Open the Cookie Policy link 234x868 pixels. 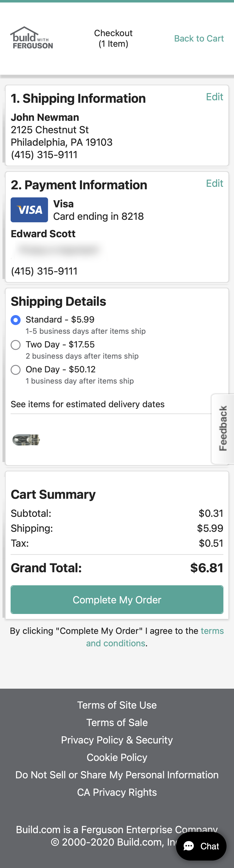117,758
